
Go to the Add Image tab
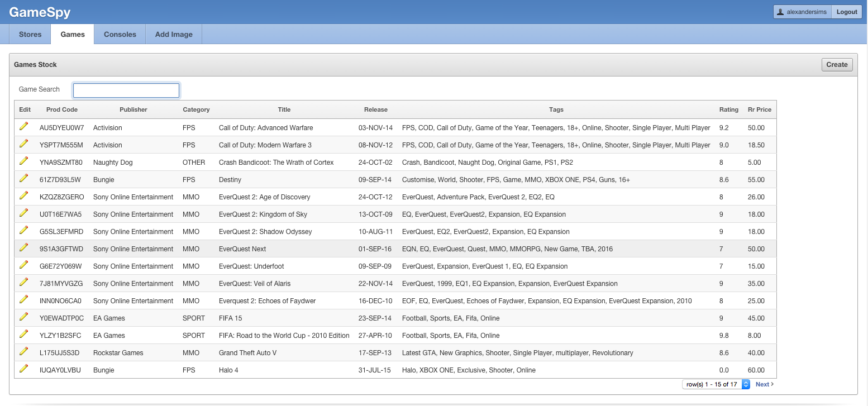click(x=174, y=34)
